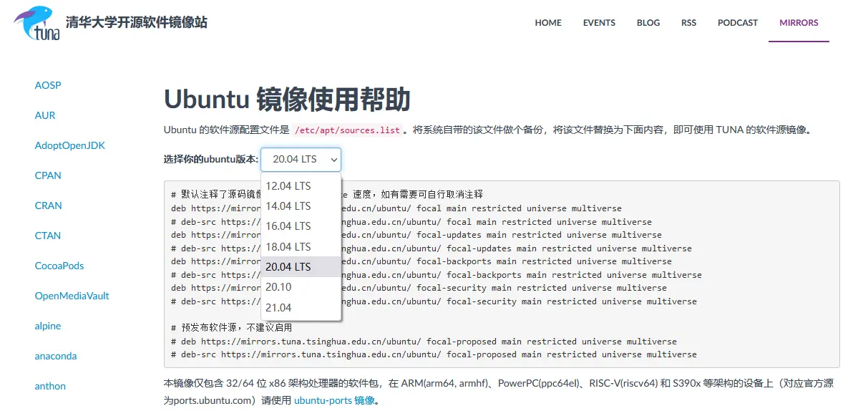Open the HOME navigation item
The image size is (868, 411).
pos(548,23)
